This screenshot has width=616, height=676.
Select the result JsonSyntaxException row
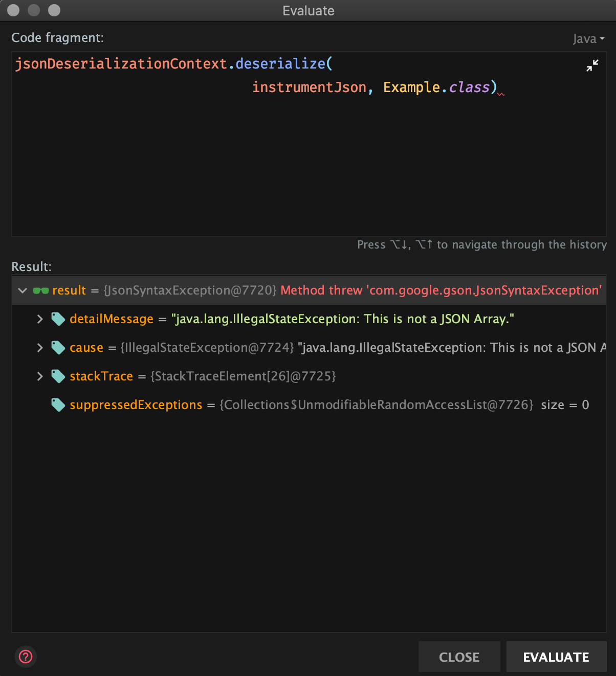point(309,290)
